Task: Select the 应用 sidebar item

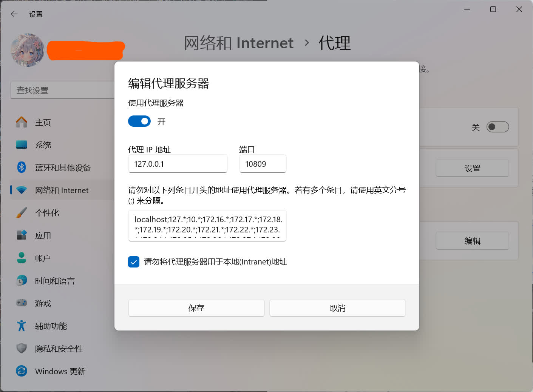Action: click(x=43, y=235)
